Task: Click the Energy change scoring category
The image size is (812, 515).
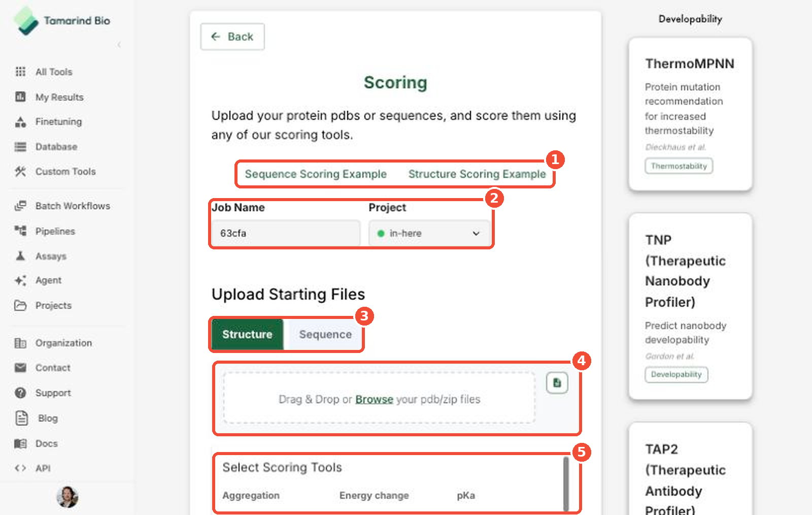Action: pyautogui.click(x=374, y=495)
